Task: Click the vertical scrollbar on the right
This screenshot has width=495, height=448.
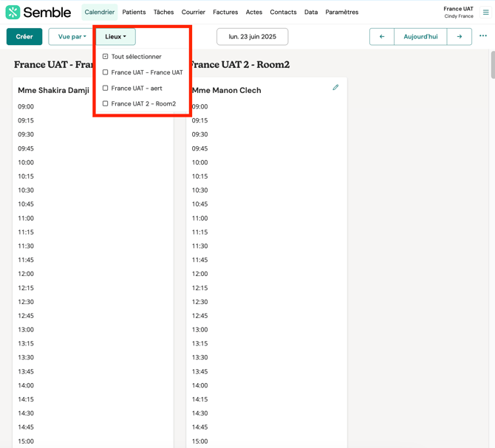Action: (492, 65)
